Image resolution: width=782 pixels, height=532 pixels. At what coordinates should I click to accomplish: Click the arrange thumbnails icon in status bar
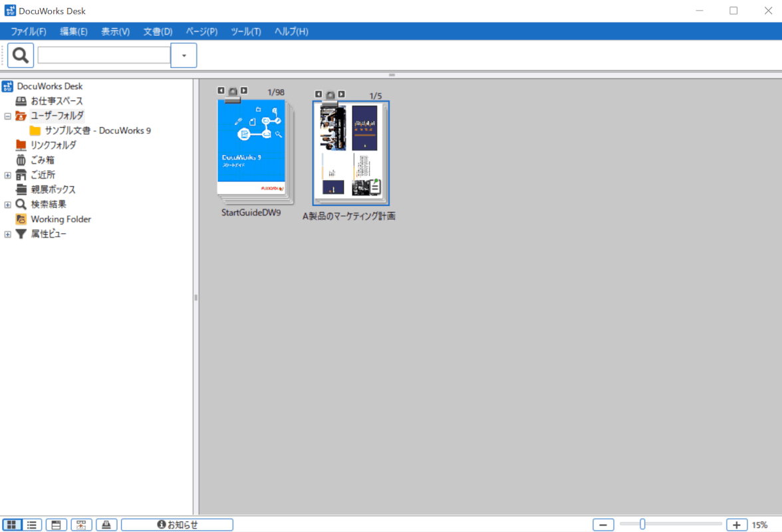(x=81, y=525)
